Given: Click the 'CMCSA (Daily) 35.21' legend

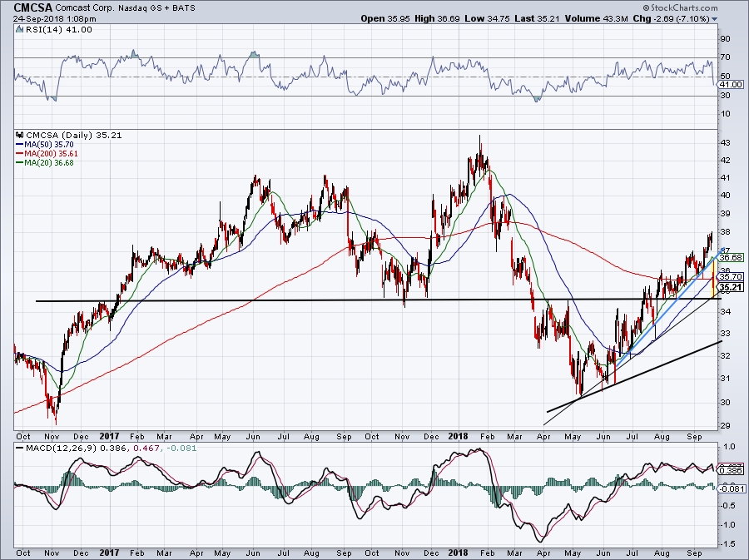Looking at the screenshot, I should click(x=74, y=135).
